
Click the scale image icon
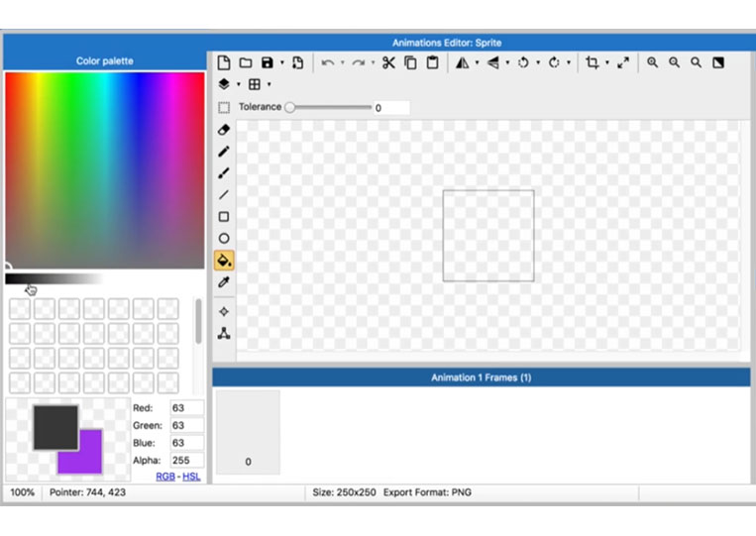(623, 62)
